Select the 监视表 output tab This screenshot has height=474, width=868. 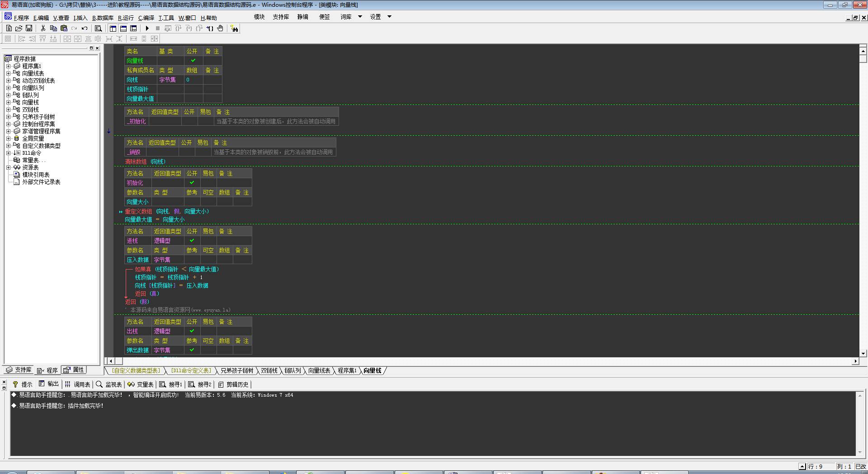click(109, 384)
